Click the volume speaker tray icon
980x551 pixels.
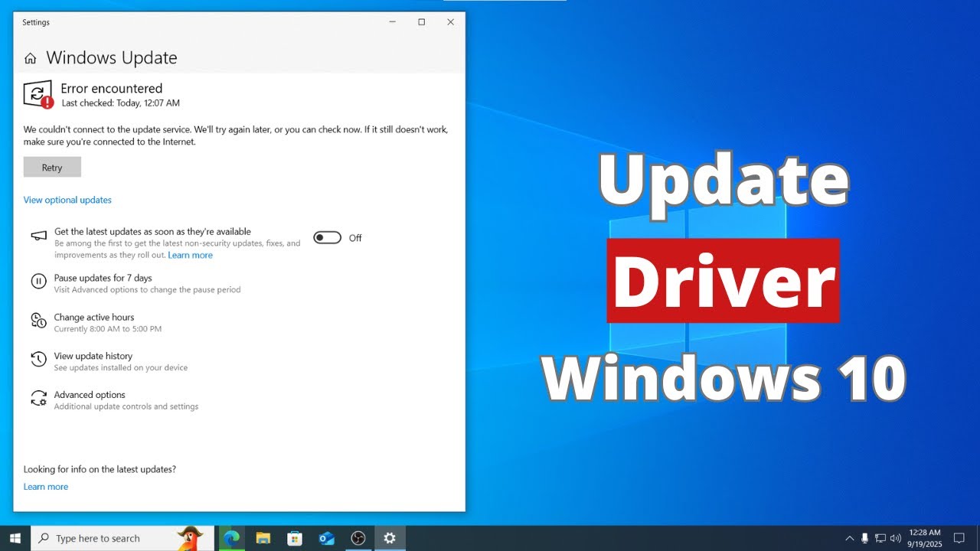896,538
